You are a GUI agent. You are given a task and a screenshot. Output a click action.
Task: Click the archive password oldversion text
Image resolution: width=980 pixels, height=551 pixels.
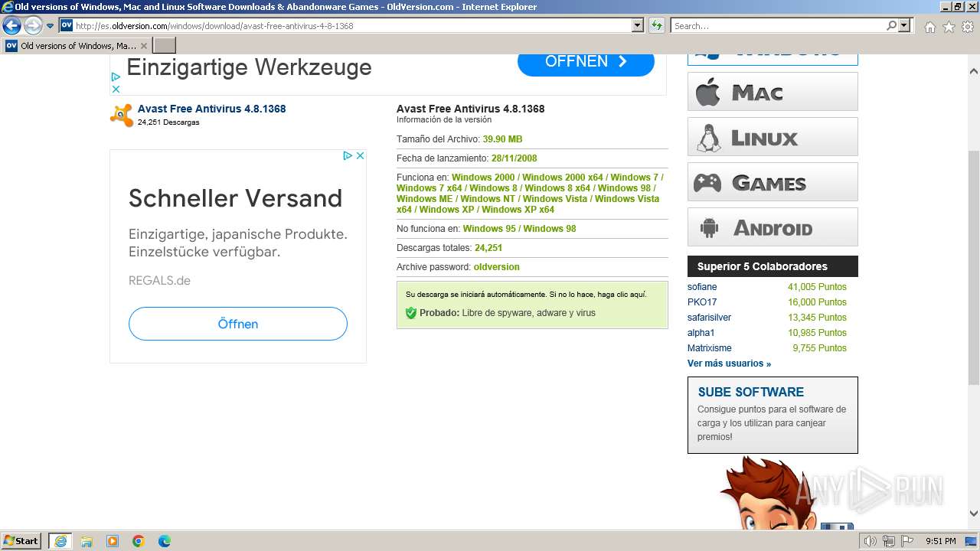(x=496, y=267)
